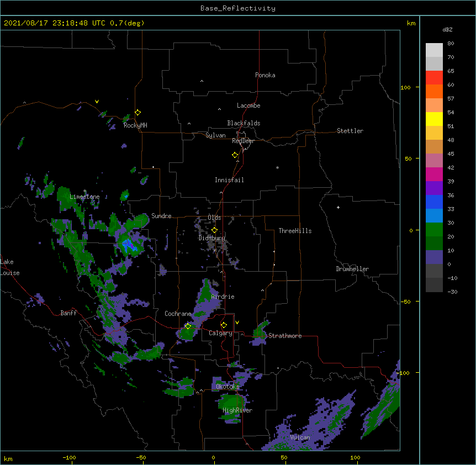
Task: Pick the orange 60-57 dBZ legend swatch
Action: click(434, 91)
